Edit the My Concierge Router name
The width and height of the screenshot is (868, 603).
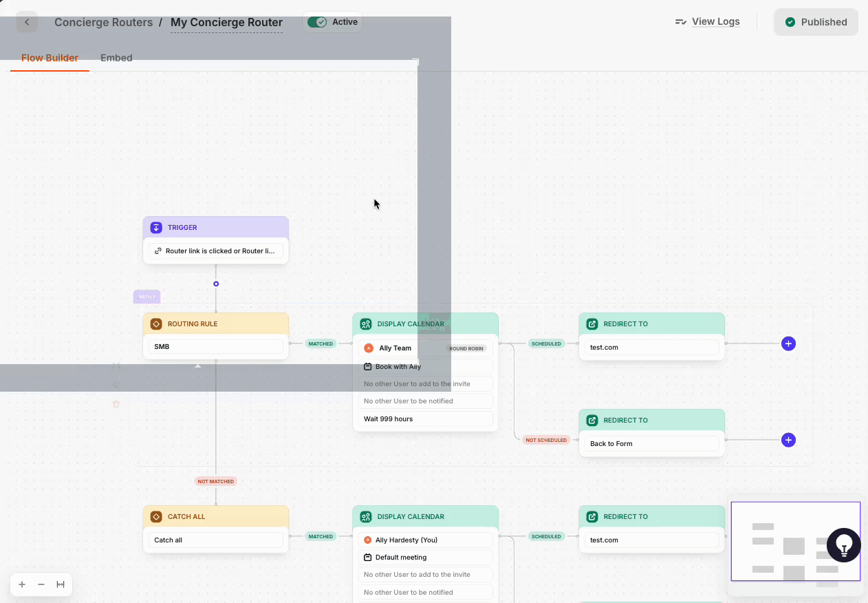point(226,22)
